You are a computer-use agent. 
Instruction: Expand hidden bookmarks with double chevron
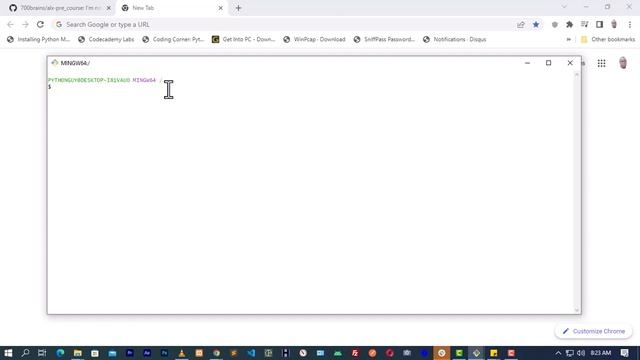click(x=569, y=39)
